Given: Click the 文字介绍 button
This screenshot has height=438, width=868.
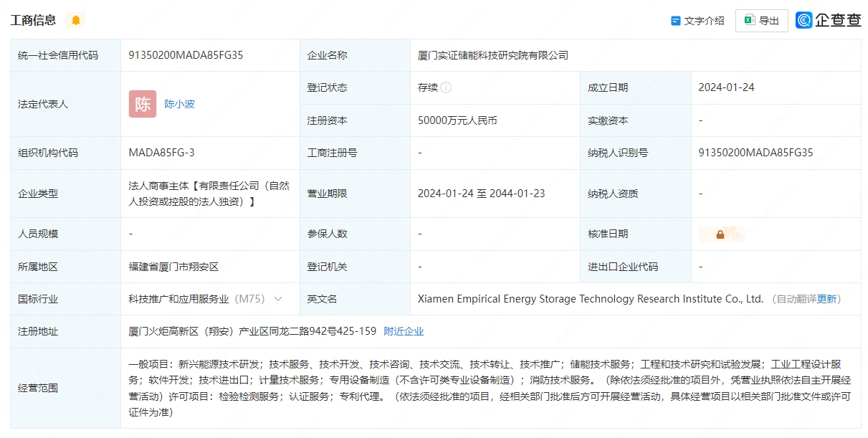Looking at the screenshot, I should coord(705,21).
